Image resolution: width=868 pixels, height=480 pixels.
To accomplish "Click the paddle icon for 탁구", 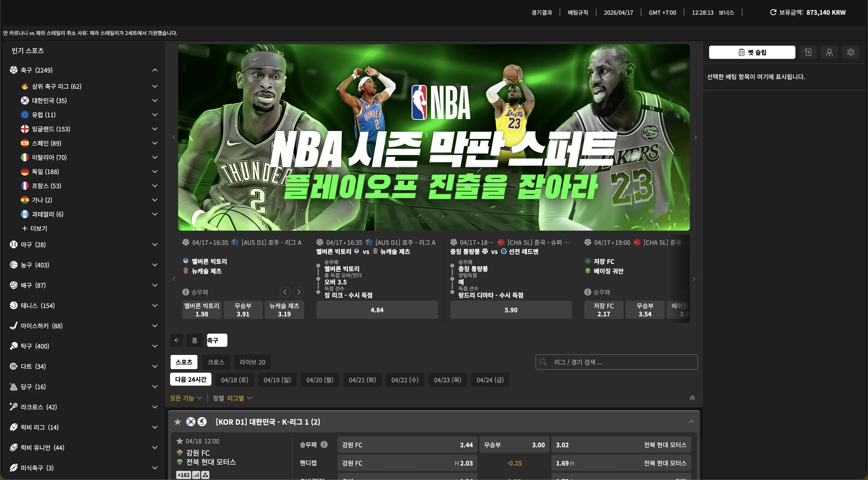I will click(13, 346).
